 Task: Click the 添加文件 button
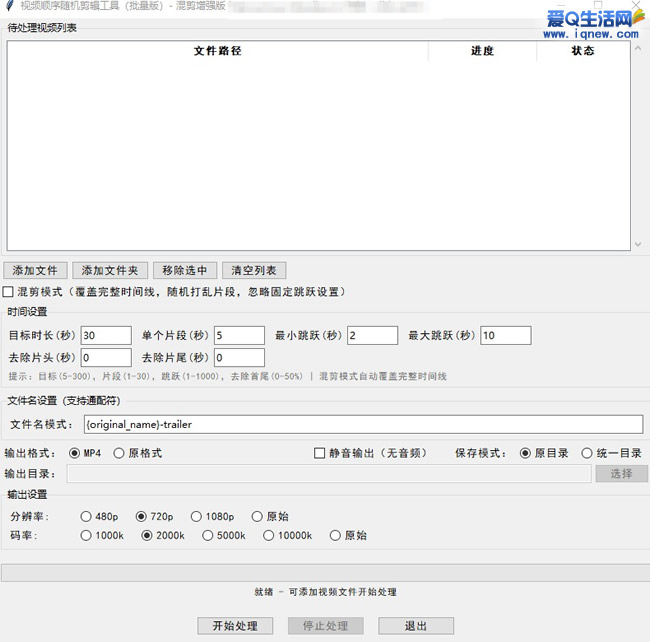pyautogui.click(x=35, y=271)
